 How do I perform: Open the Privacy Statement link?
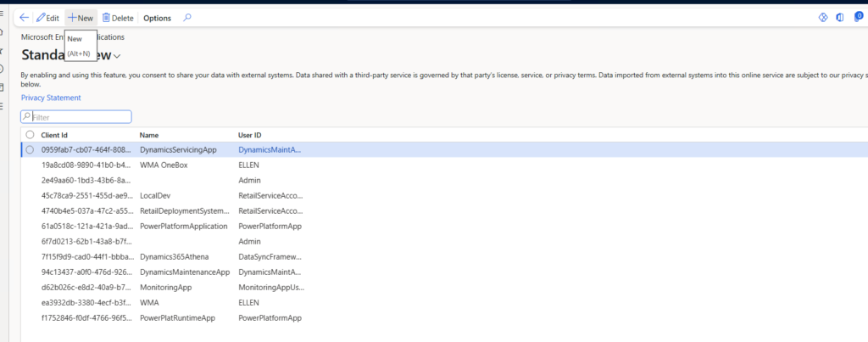point(51,98)
